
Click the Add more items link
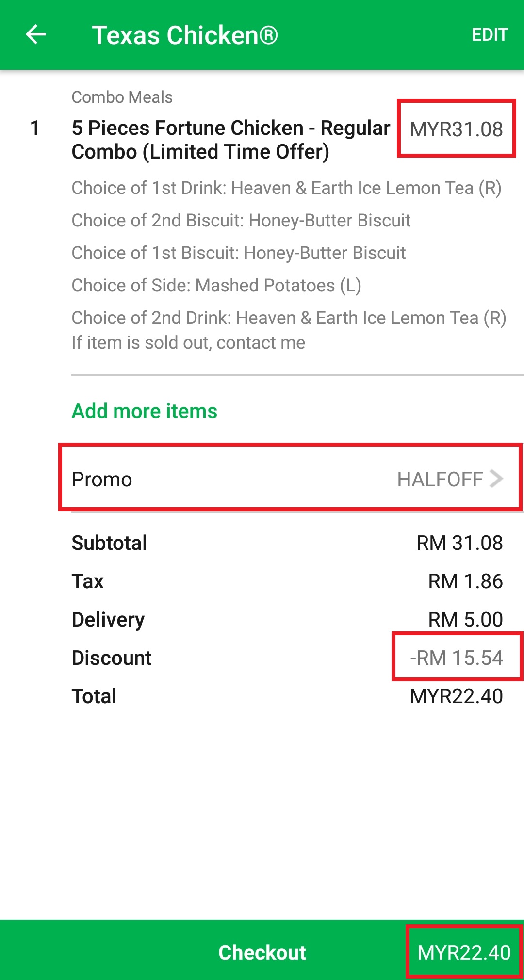[145, 411]
